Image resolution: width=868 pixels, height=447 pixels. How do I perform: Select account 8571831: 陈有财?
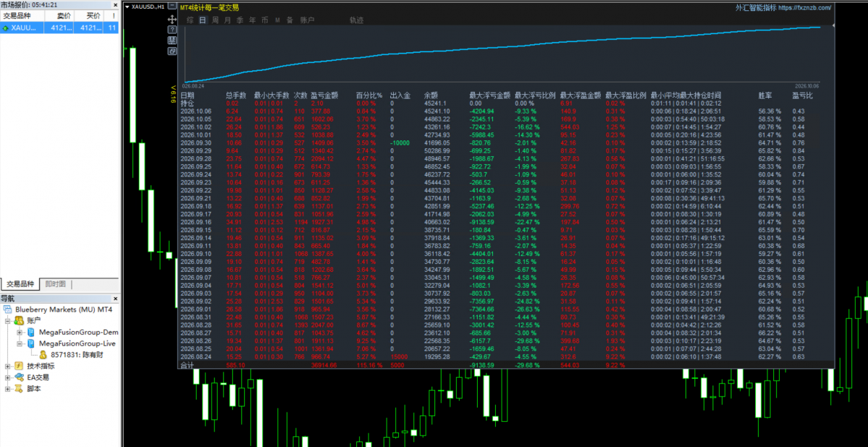point(75,354)
